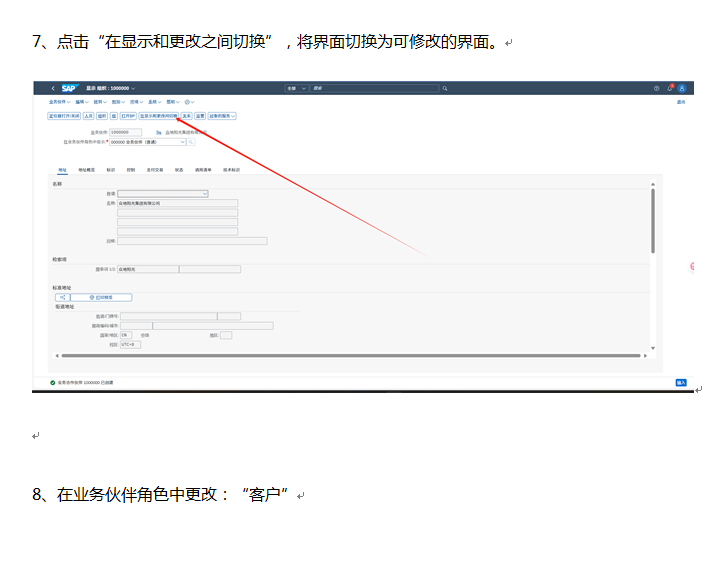717x587 pixels.
Task: Click the user profile avatar icon
Action: click(x=682, y=88)
